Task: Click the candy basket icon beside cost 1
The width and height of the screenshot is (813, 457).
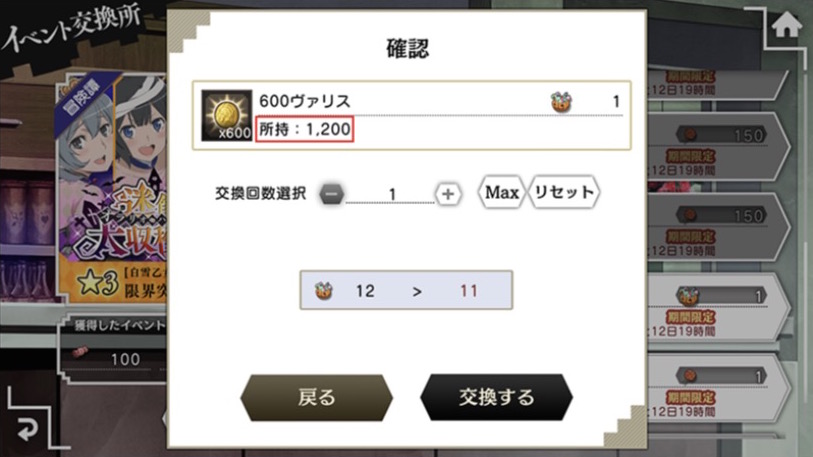Action: pos(561,102)
